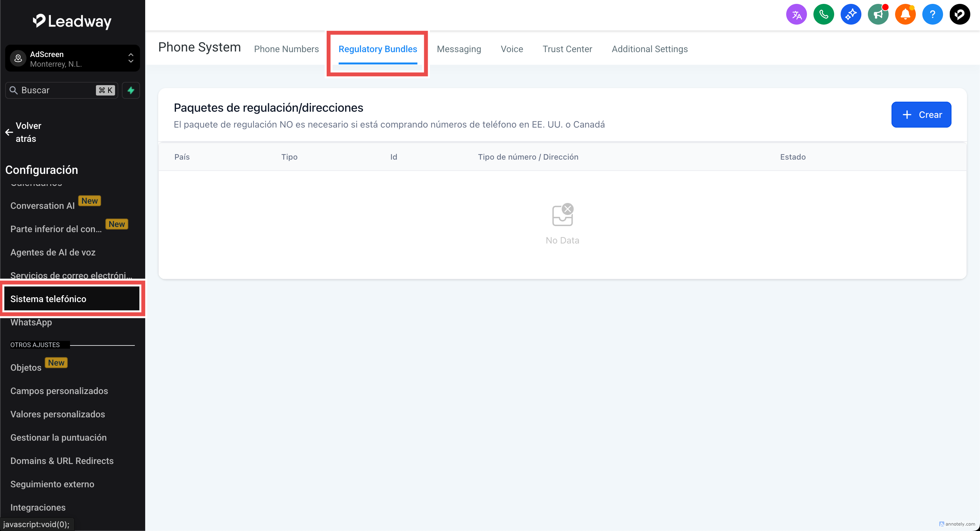This screenshot has height=531, width=980.
Task: Select WhatsApp in the sidebar
Action: coord(31,322)
